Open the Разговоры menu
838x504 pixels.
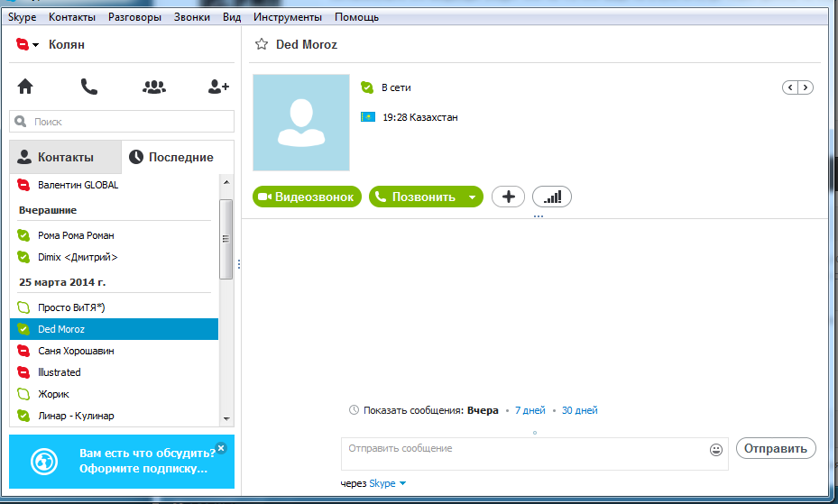[x=134, y=17]
